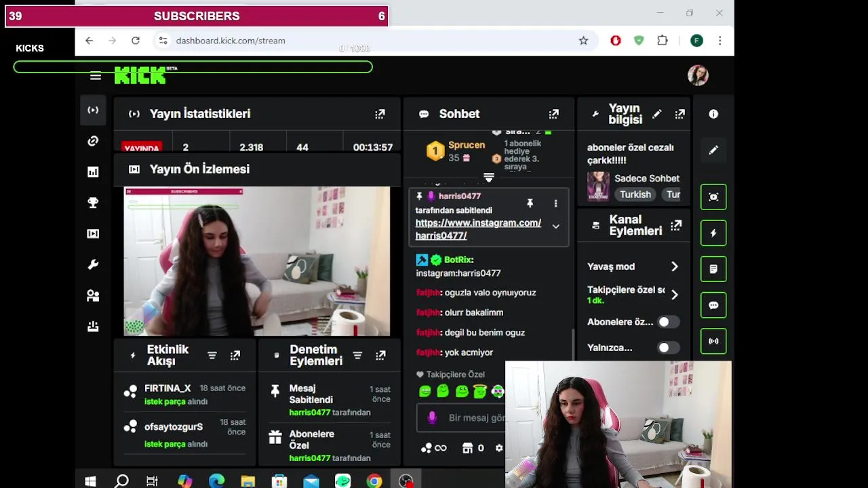Open the hamburger menu beside the Kick logo
The width and height of the screenshot is (868, 488).
coord(96,77)
